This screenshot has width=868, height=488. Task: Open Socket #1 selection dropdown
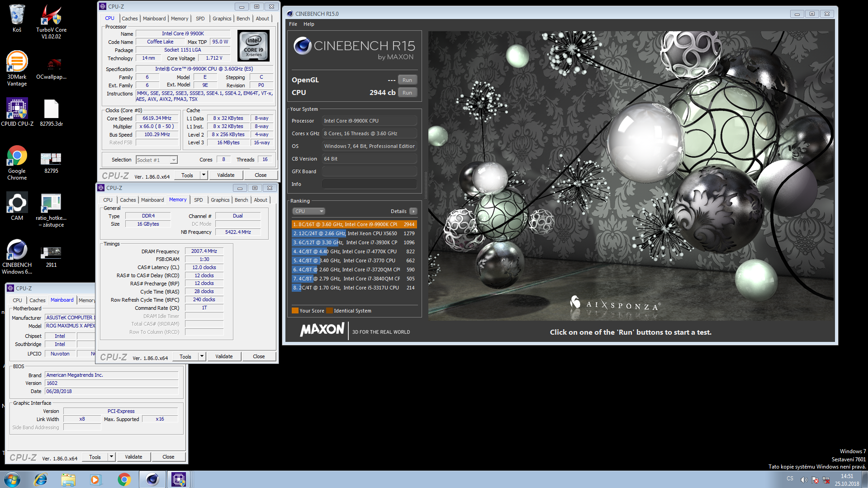click(157, 160)
